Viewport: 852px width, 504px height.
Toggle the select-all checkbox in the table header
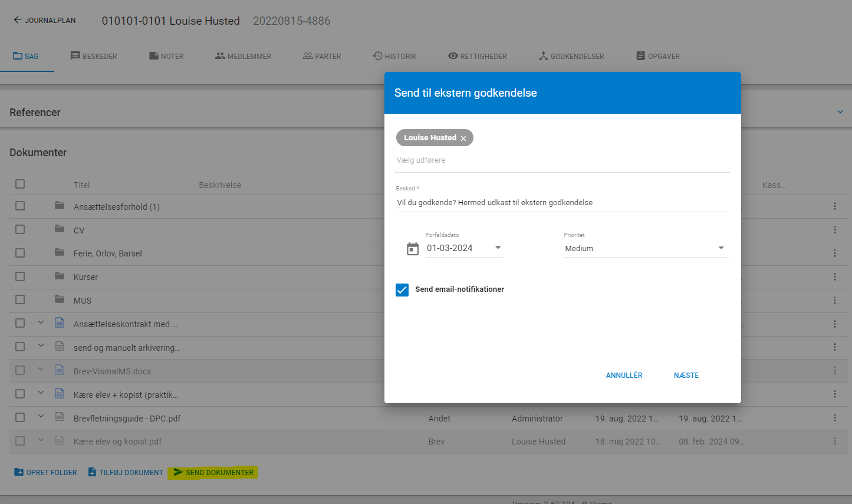coord(20,184)
